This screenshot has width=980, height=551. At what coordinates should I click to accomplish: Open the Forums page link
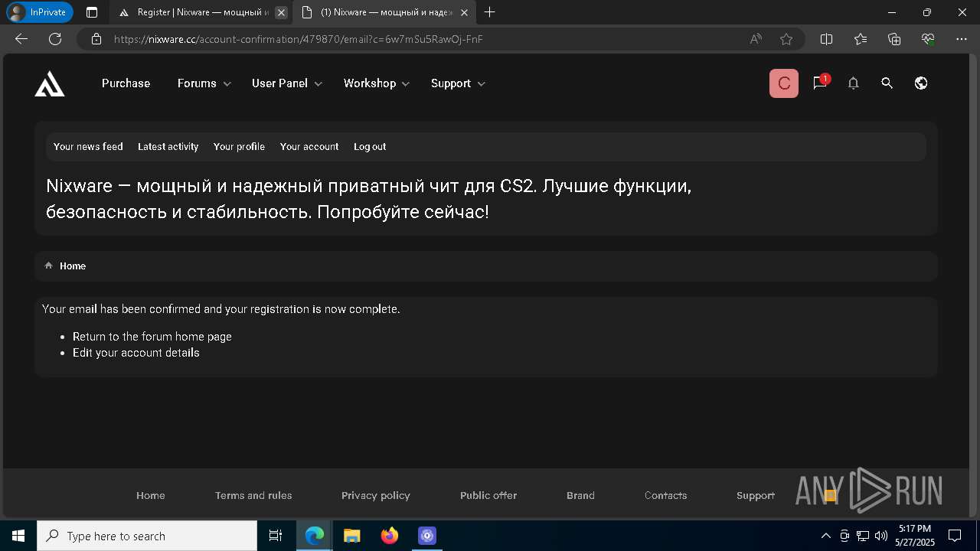click(197, 83)
